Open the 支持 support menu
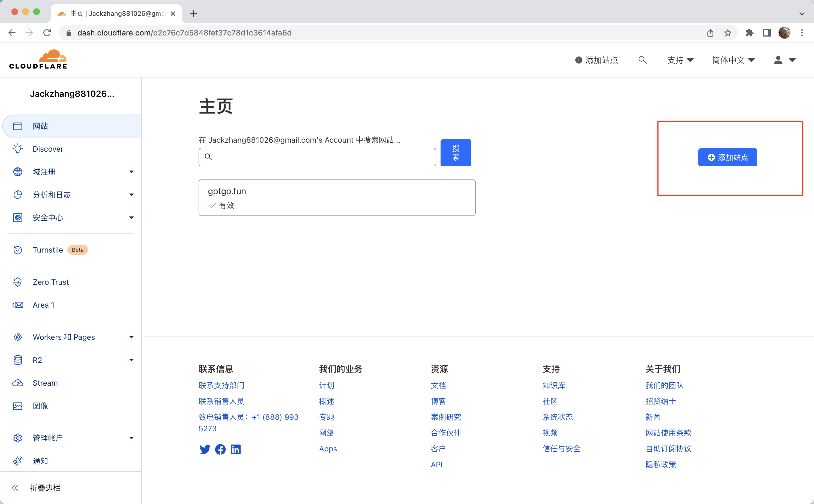This screenshot has width=814, height=504. [x=680, y=60]
